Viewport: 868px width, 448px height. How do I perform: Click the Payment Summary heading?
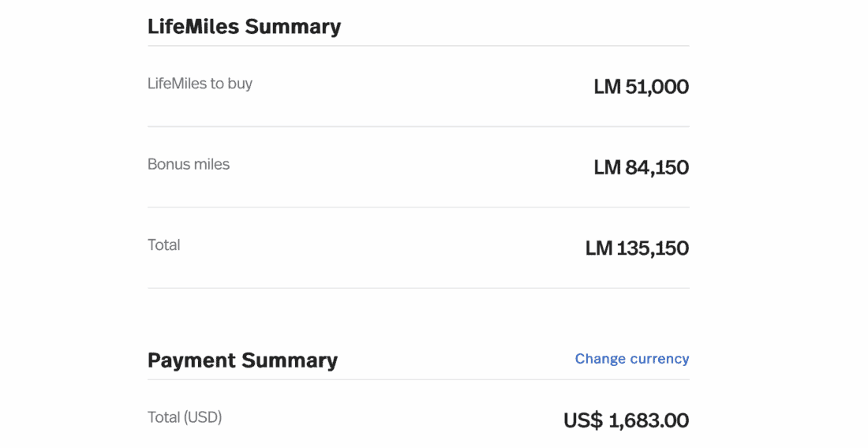click(x=242, y=360)
